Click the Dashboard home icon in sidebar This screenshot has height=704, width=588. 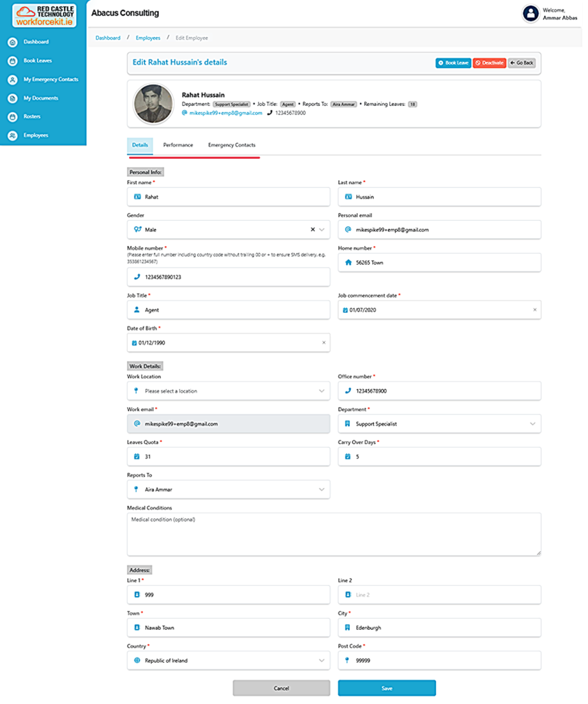coord(12,42)
